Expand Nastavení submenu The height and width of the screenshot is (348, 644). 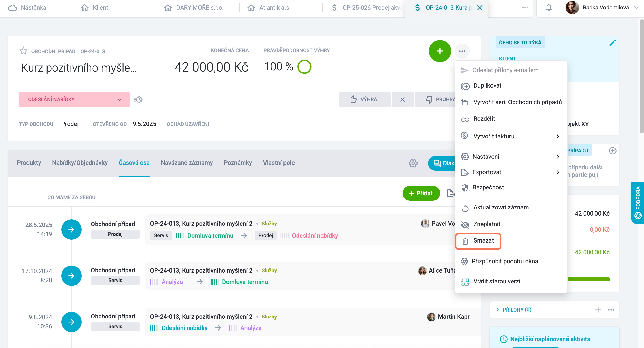[x=511, y=157]
